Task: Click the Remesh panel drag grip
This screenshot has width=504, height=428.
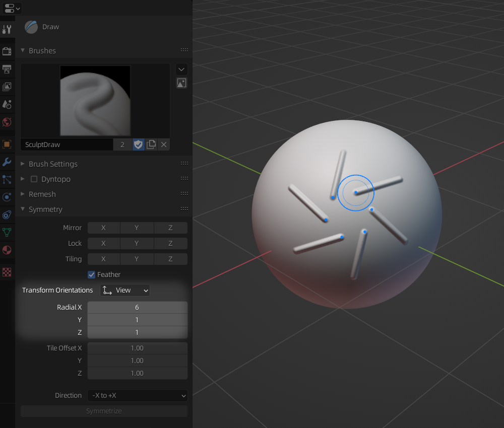Action: 184,194
